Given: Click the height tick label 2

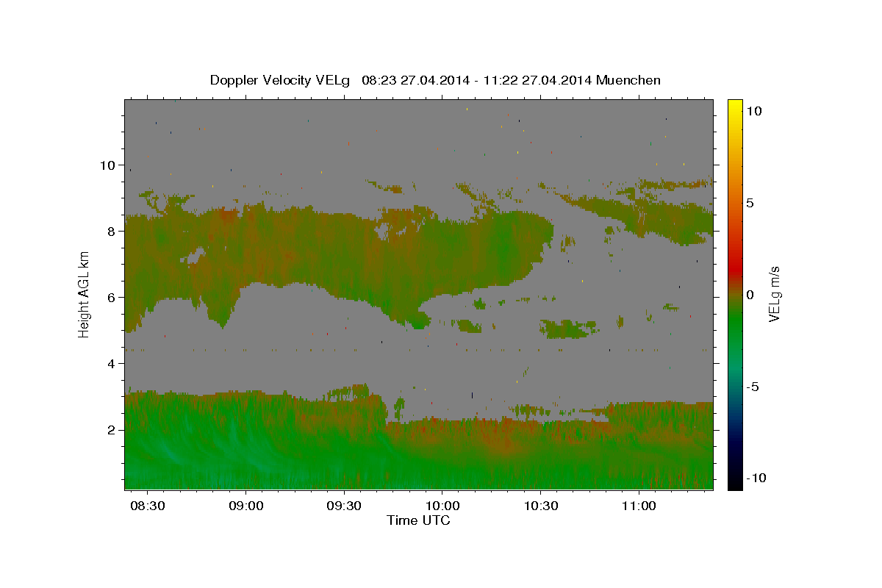Looking at the screenshot, I should click(x=112, y=430).
